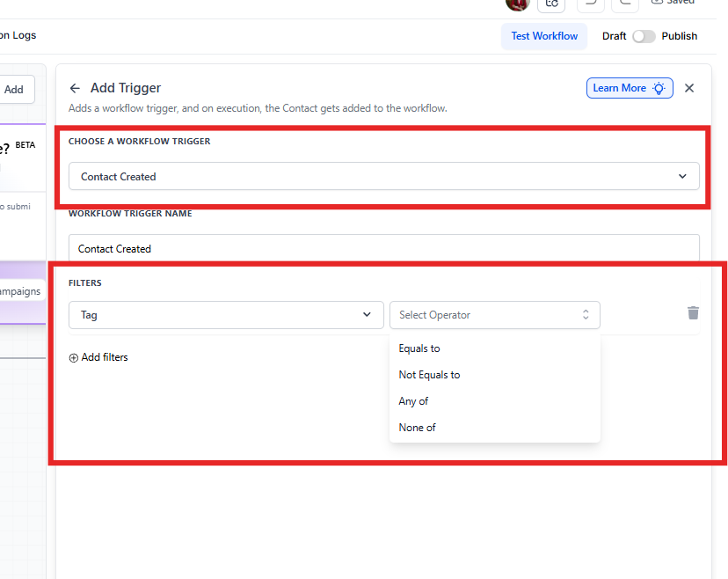Choose the 'Not Equals to' operator
The width and height of the screenshot is (728, 579).
(494, 375)
